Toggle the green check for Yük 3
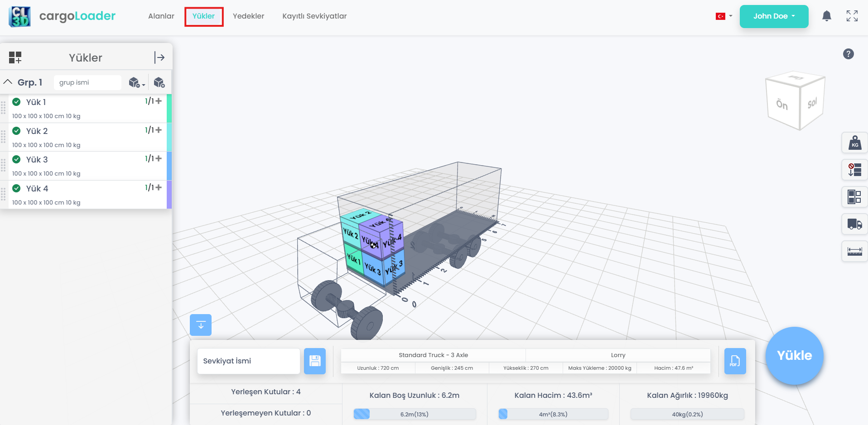Screen dimensions: 868x425 [16, 159]
